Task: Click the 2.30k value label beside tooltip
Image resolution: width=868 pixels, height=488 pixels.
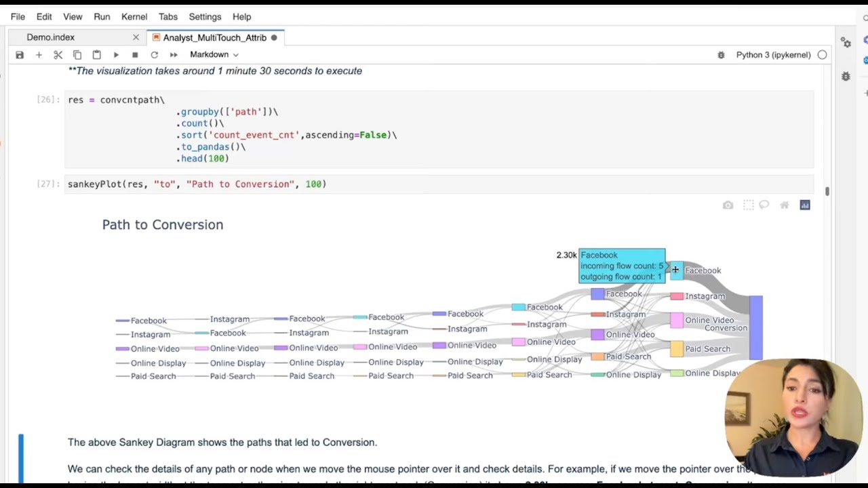Action: pos(566,255)
